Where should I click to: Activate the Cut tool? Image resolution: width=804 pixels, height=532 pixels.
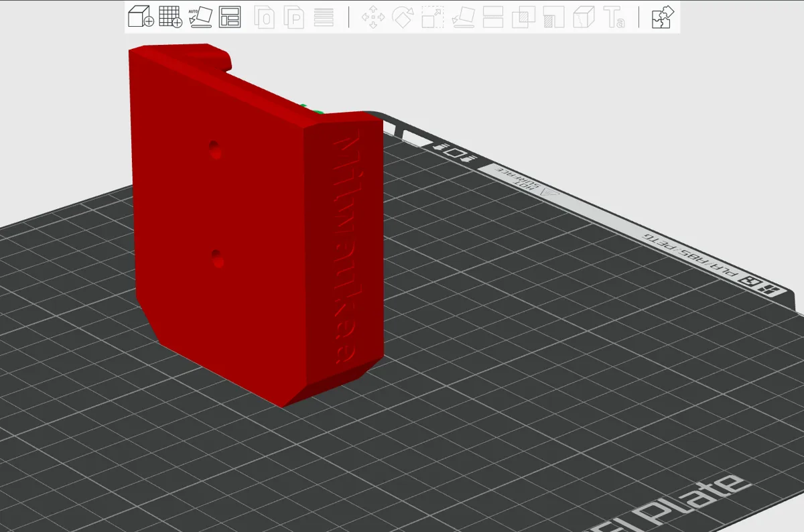pos(493,17)
